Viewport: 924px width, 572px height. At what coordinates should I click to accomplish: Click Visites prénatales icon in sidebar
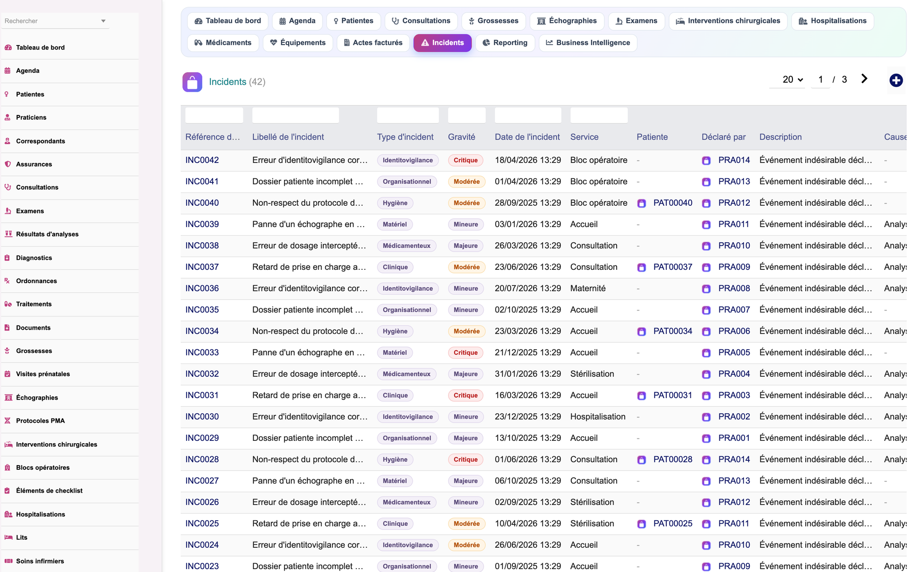coord(8,374)
